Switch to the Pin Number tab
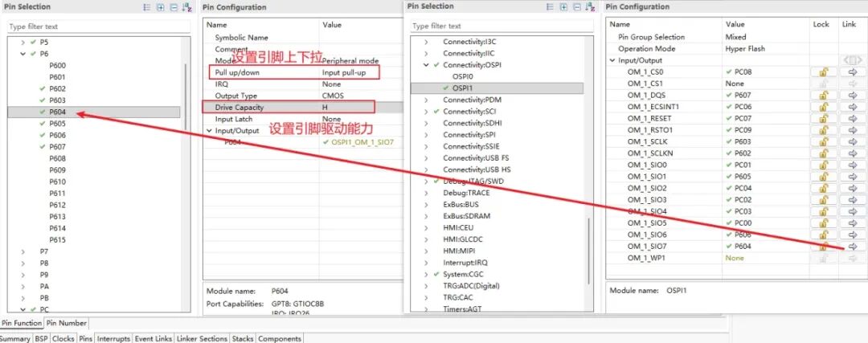Image resolution: width=868 pixels, height=343 pixels. [x=67, y=323]
